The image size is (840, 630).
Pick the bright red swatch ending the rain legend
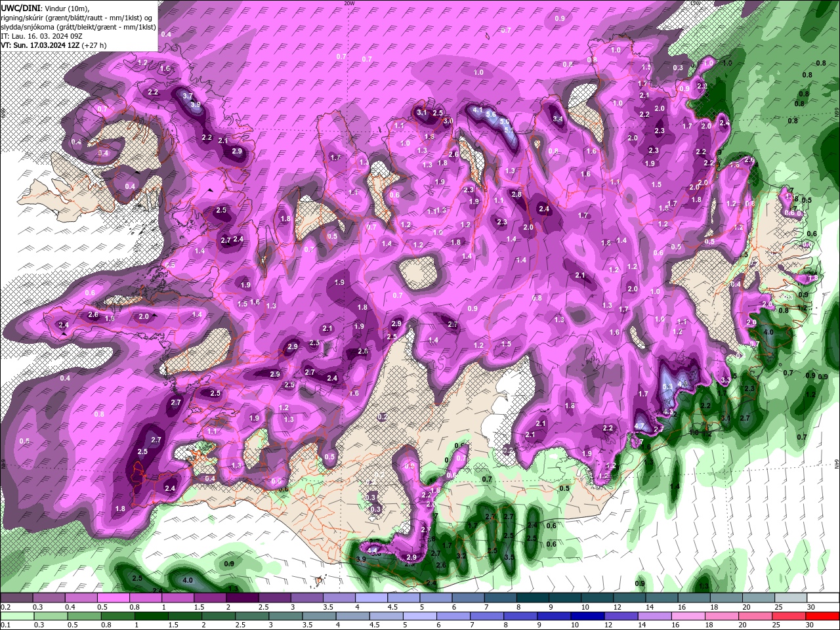click(822, 616)
